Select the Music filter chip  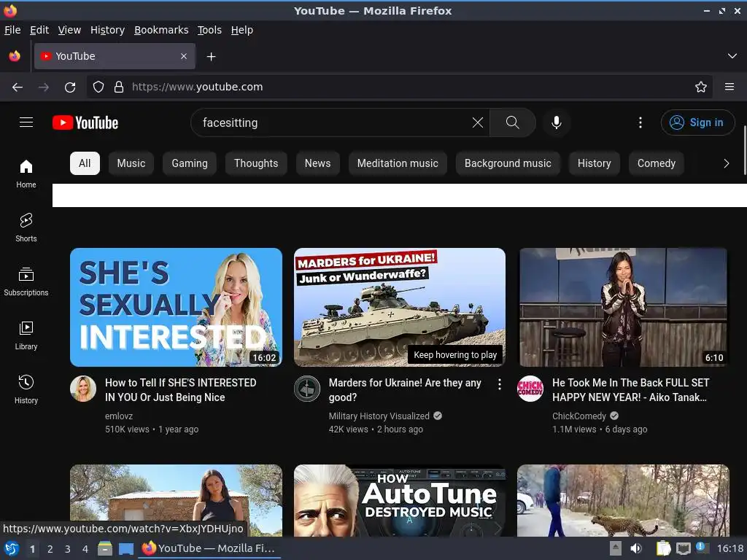(x=131, y=163)
